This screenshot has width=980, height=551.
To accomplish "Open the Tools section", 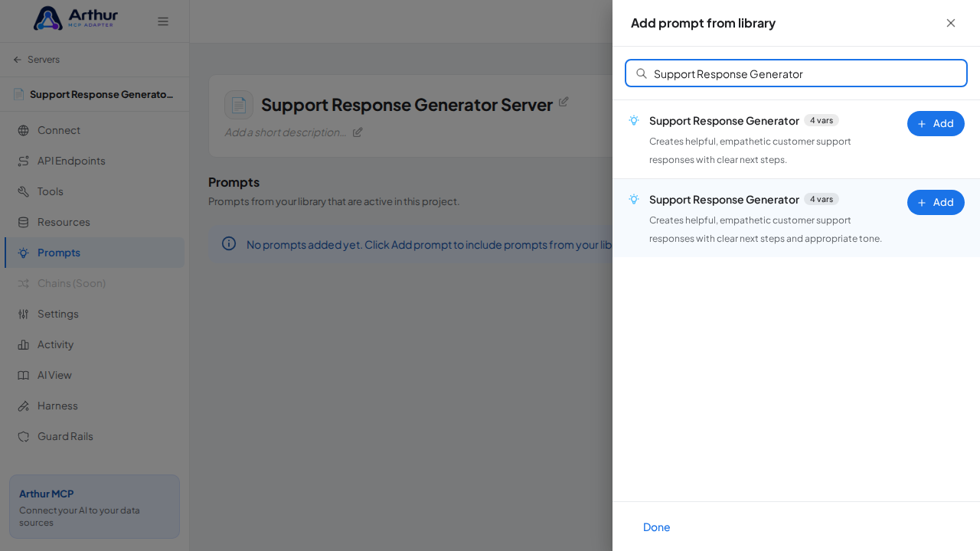I will click(94, 191).
